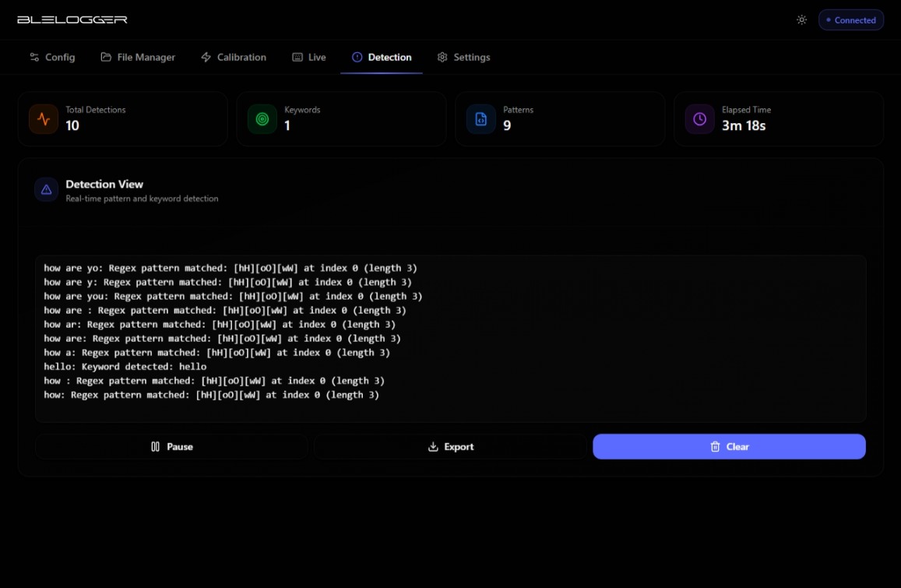Switch to File Manager tab
This screenshot has width=901, height=588.
click(x=138, y=57)
